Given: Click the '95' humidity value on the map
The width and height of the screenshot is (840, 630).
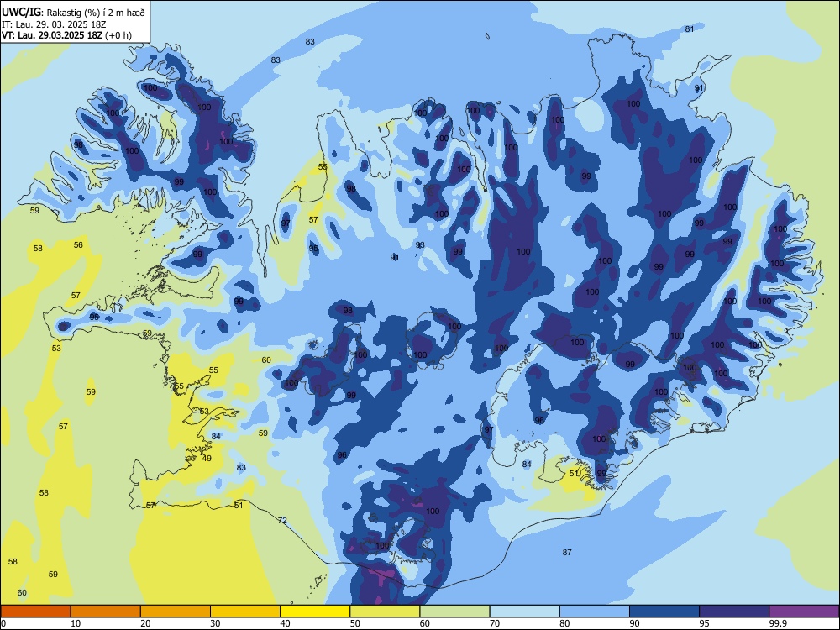Looking at the screenshot, I should point(313,248).
